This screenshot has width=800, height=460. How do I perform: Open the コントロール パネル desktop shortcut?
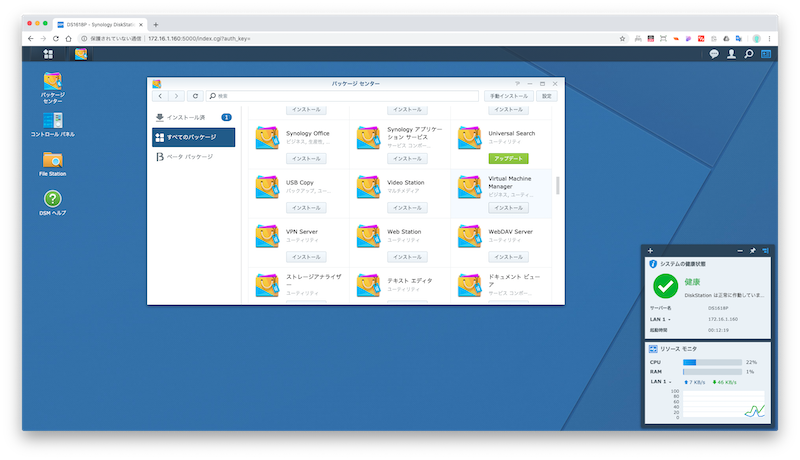click(x=53, y=125)
